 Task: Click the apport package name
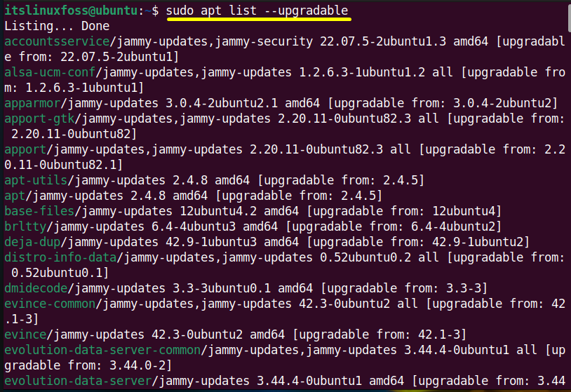[25, 149]
